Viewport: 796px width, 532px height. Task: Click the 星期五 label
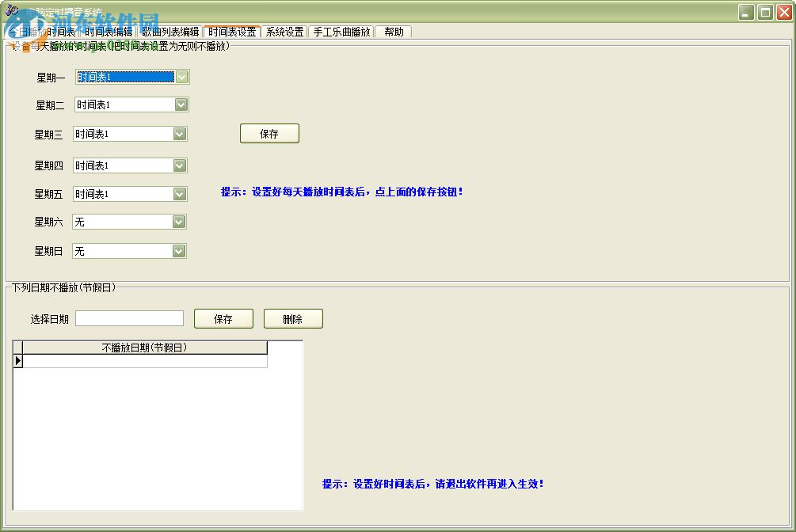(x=48, y=195)
